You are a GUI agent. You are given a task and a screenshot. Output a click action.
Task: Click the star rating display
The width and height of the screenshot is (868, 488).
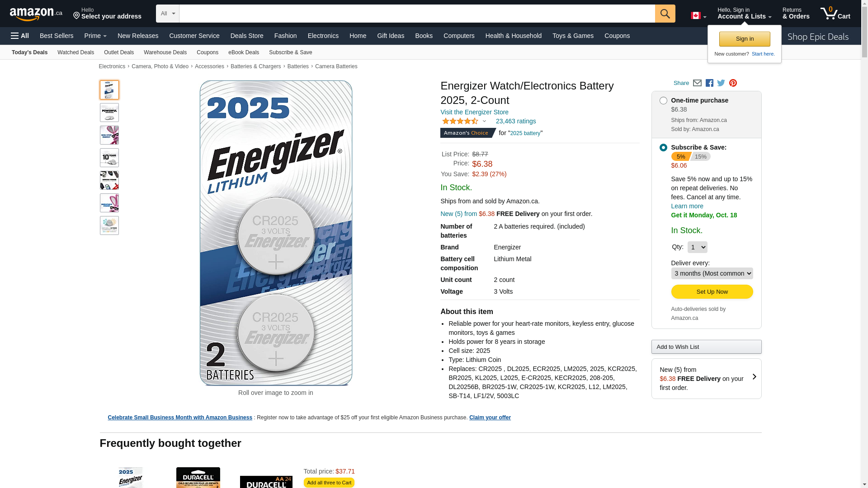click(x=460, y=121)
